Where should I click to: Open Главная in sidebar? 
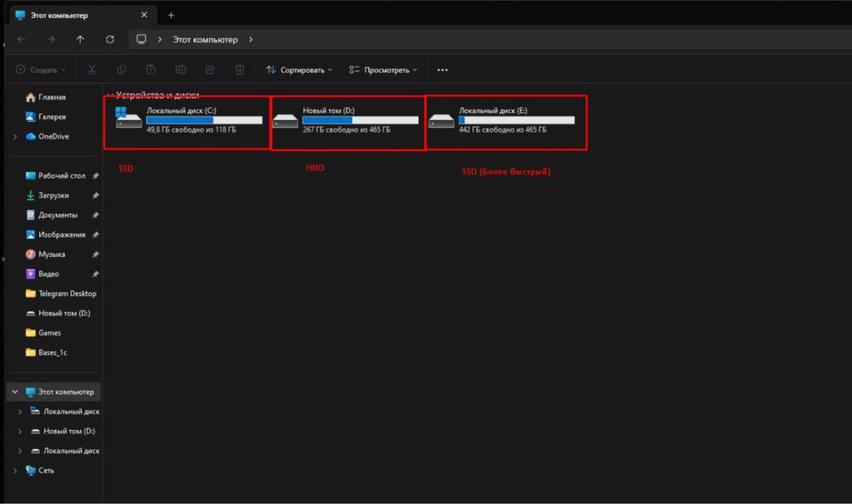pyautogui.click(x=52, y=97)
